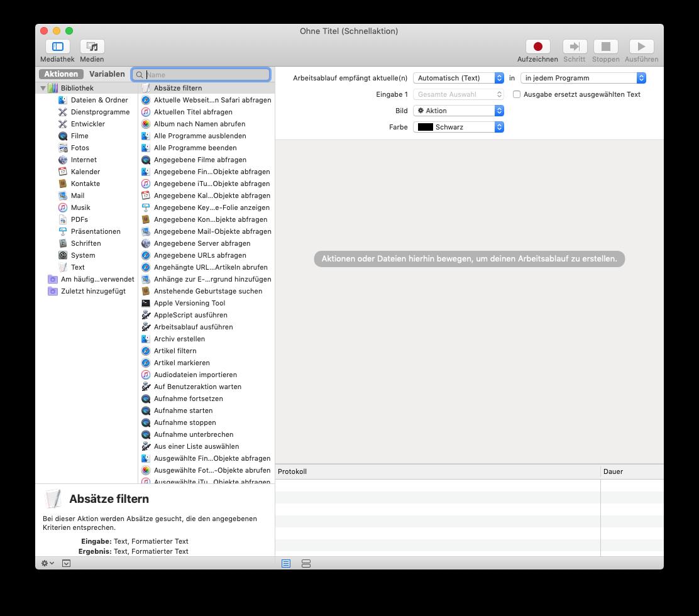
Task: Select the Text category
Action: pos(71,267)
